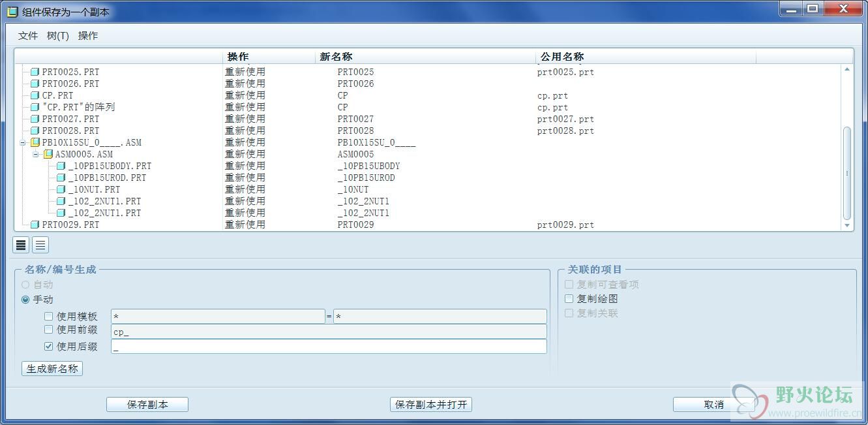Viewport: 868px width, 425px height.
Task: Click the vertical scrollbar thumb in the tree list
Action: click(x=847, y=173)
